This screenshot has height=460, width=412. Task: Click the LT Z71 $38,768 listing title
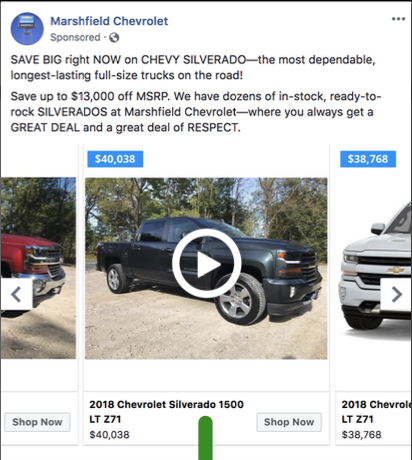(376, 412)
